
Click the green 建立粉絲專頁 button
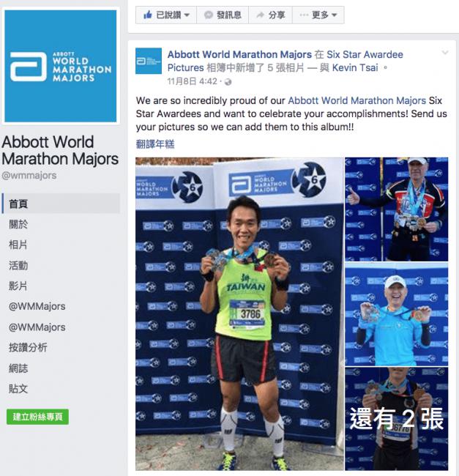tap(37, 417)
